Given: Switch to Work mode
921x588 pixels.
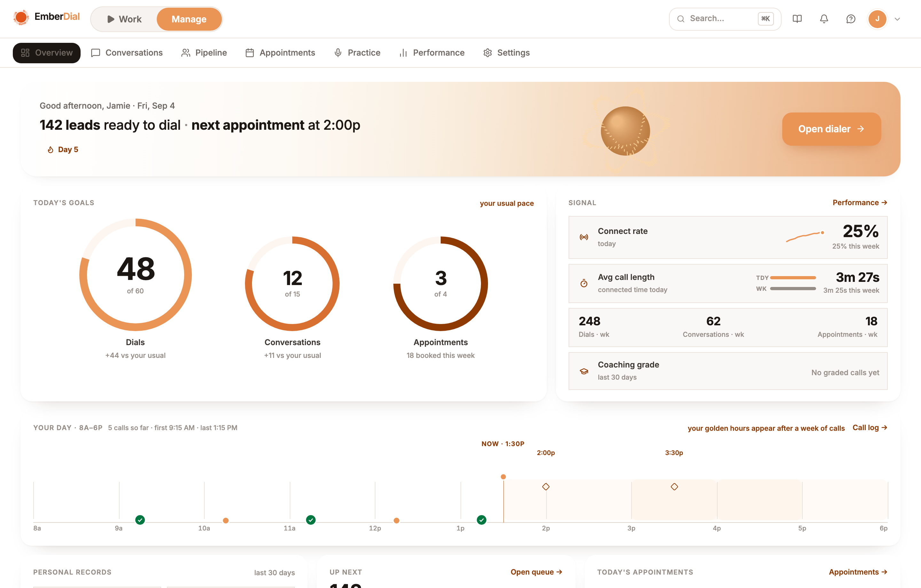Looking at the screenshot, I should coord(124,19).
